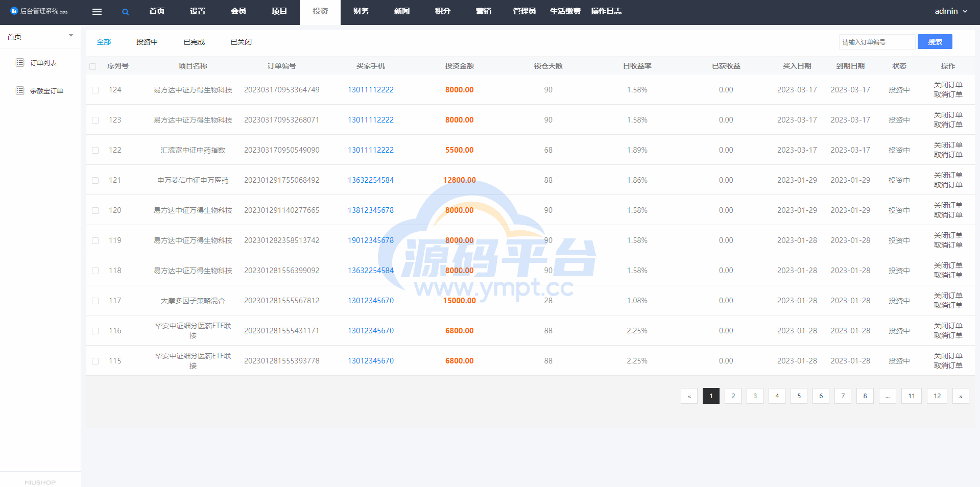Go to page 8
The height and width of the screenshot is (487, 980).
point(865,396)
